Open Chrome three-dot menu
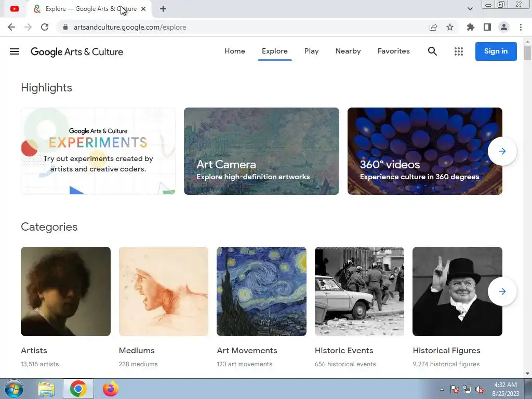Screen dimensions: 532x399 pyautogui.click(x=521, y=27)
